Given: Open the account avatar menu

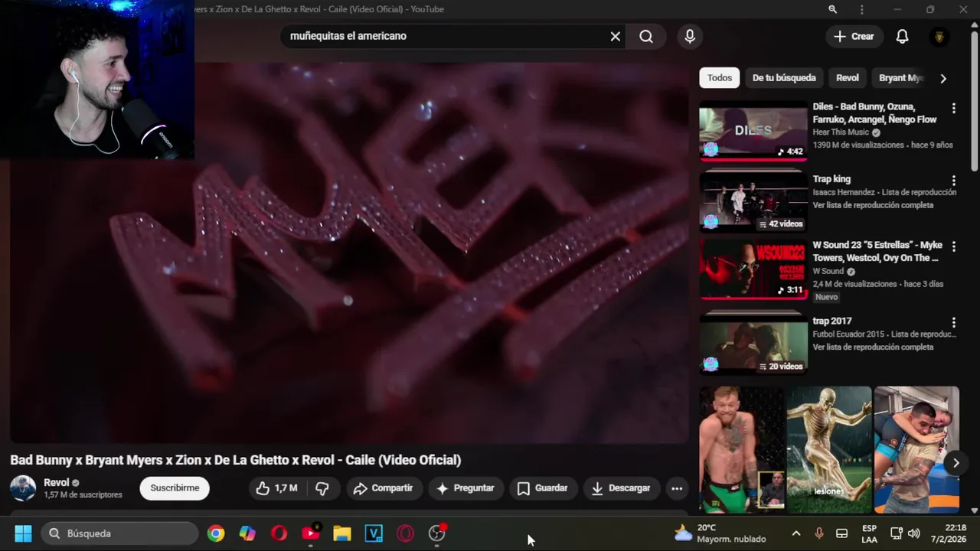Looking at the screenshot, I should pos(939,36).
